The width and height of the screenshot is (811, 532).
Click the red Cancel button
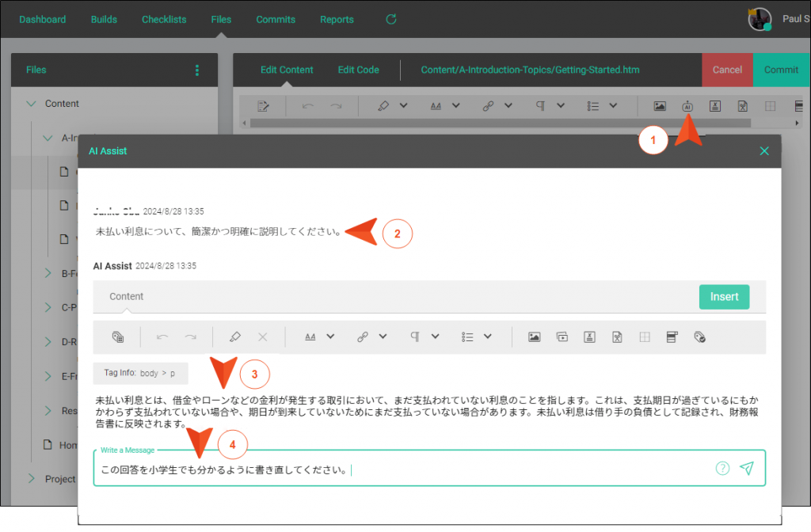tap(727, 70)
